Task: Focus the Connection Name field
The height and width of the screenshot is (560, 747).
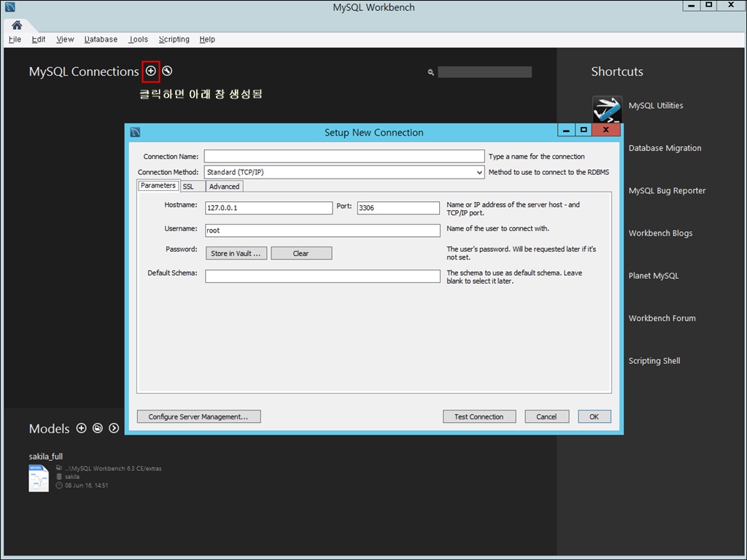Action: (x=344, y=156)
